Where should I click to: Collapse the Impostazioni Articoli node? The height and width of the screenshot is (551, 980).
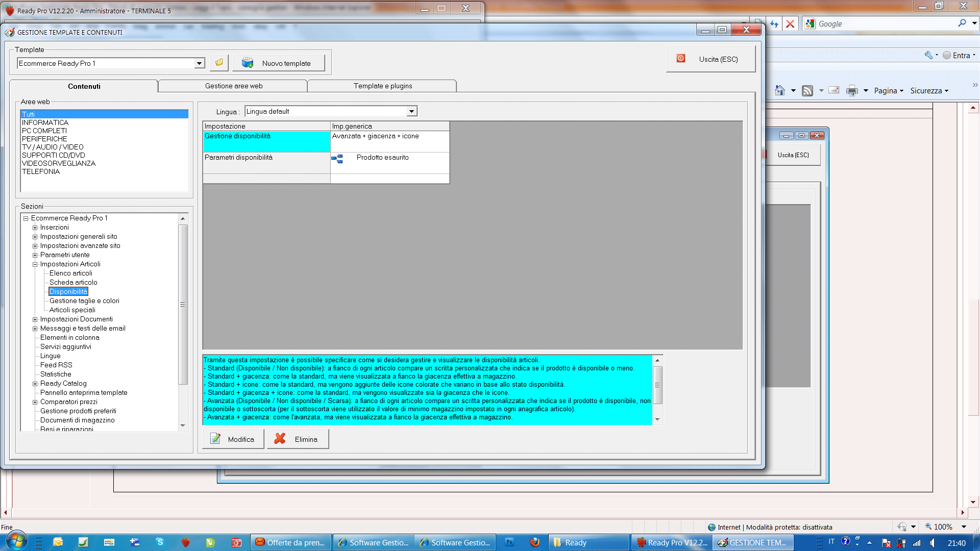tap(35, 264)
